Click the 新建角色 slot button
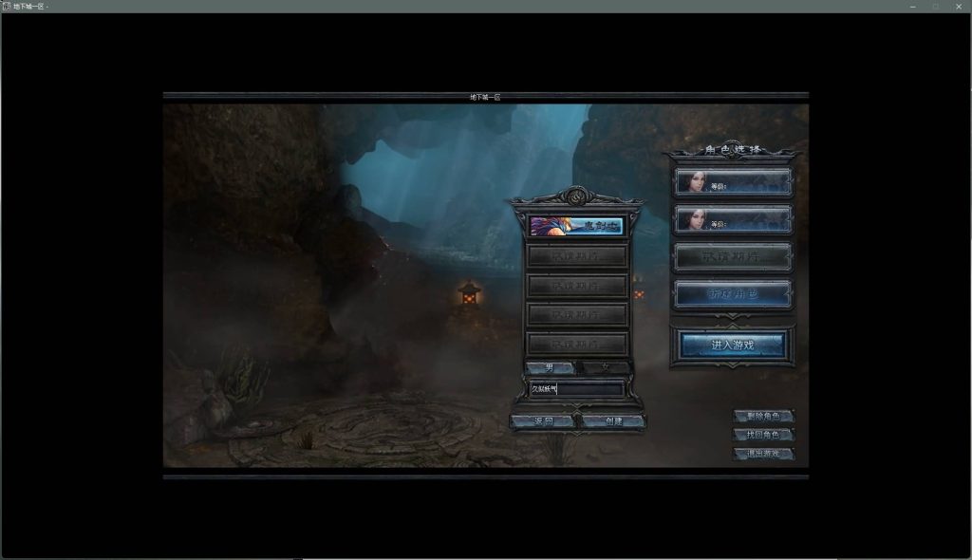Screen dimensions: 972x560 tap(732, 294)
